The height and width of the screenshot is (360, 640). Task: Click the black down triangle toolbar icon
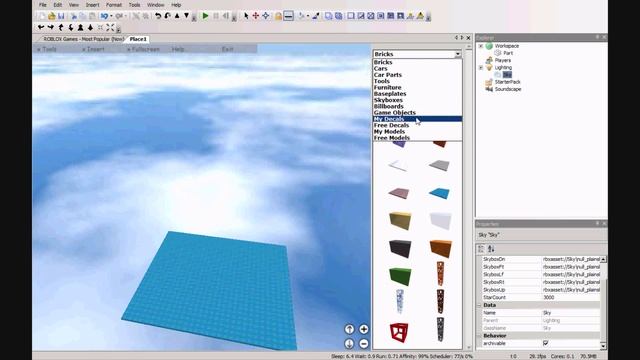pyautogui.click(x=187, y=16)
